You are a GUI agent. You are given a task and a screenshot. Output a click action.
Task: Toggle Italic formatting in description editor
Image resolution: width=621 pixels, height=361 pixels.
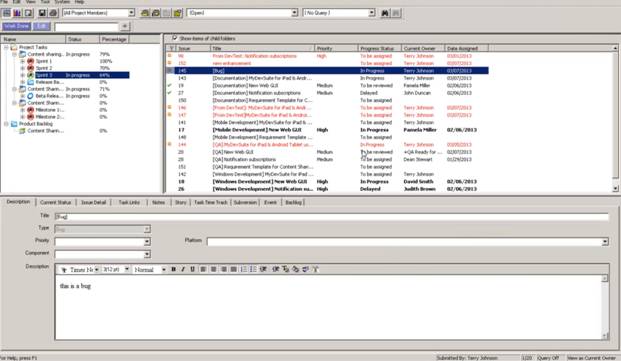coord(183,269)
